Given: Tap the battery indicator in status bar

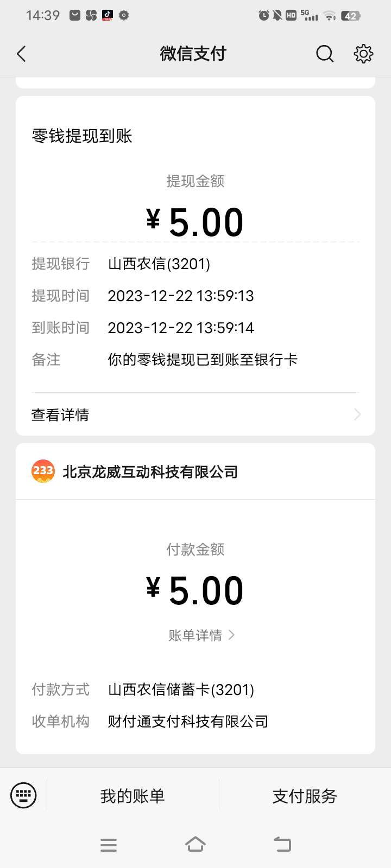Looking at the screenshot, I should [351, 16].
